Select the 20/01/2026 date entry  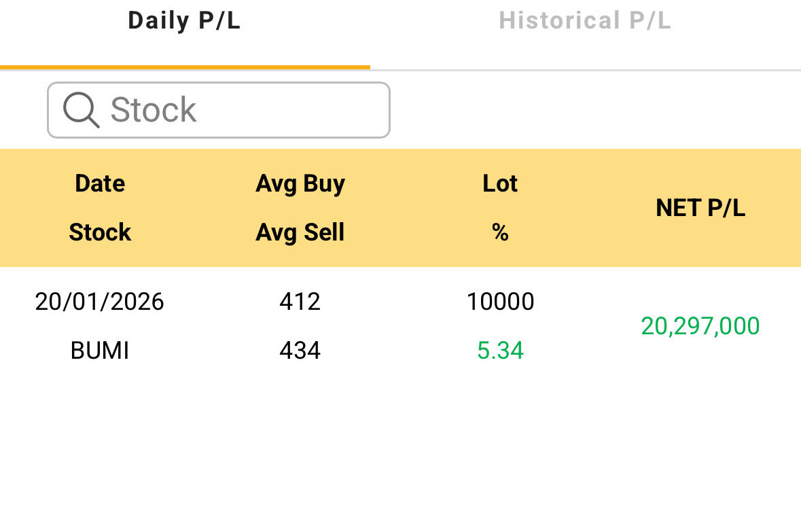click(100, 302)
